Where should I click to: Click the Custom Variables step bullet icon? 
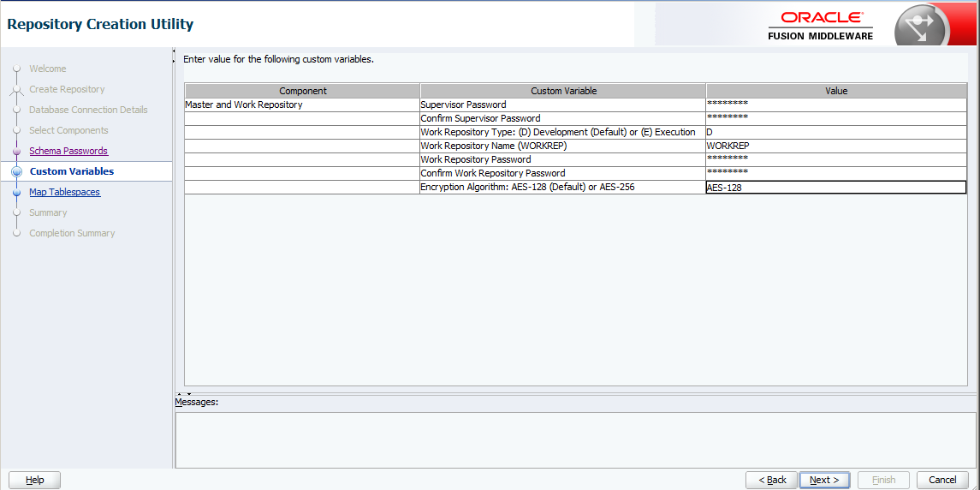tap(16, 172)
